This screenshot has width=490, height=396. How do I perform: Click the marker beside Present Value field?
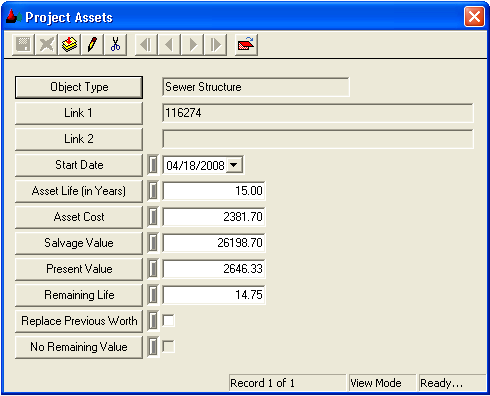click(x=153, y=269)
